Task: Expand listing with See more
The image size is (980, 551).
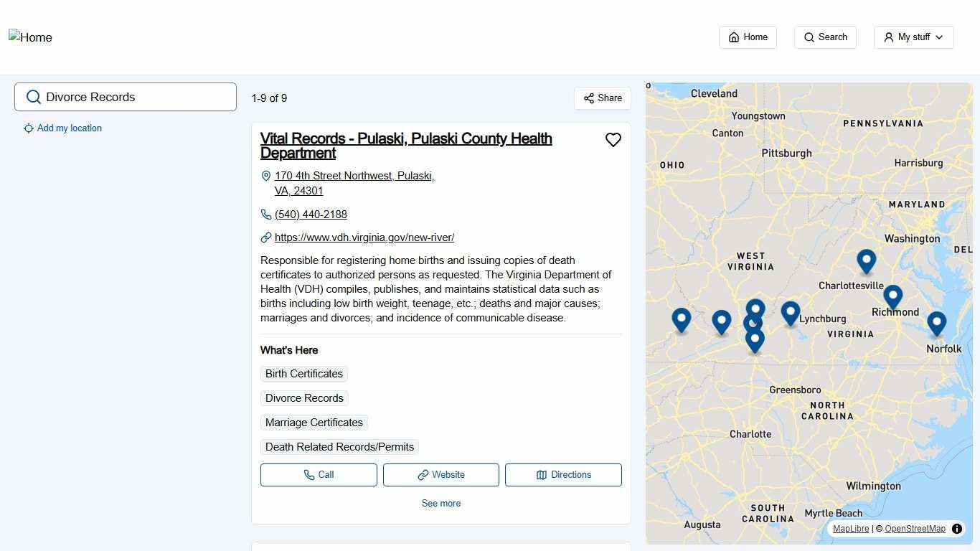Action: point(440,504)
